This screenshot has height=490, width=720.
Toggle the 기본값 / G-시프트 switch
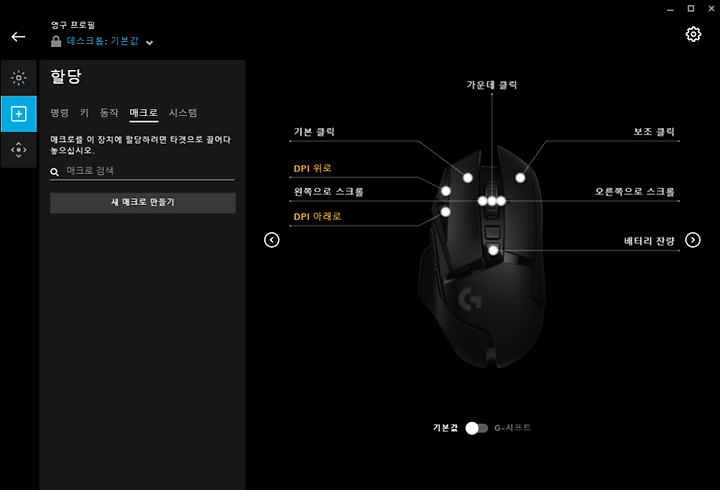click(x=477, y=428)
